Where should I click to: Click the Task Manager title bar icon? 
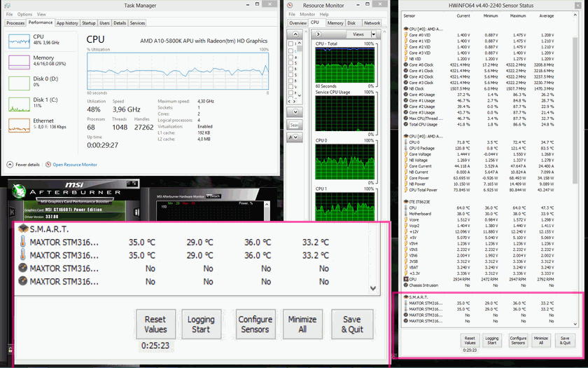point(7,6)
